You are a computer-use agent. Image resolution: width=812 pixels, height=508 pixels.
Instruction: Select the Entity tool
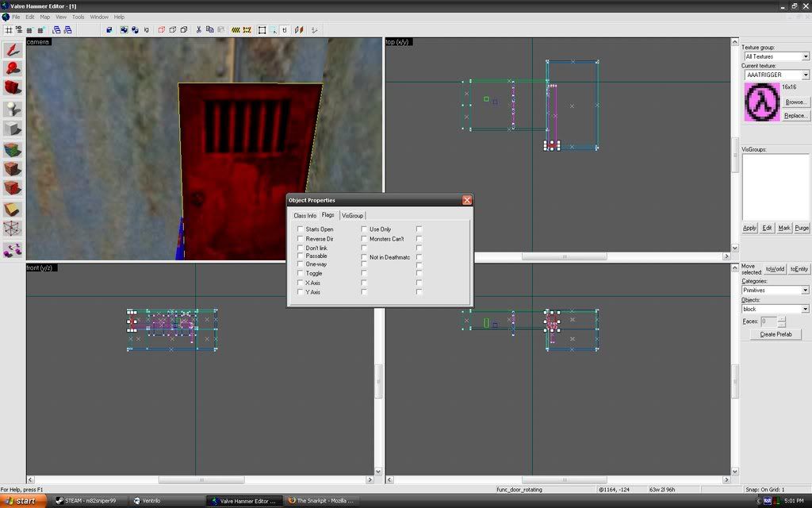pyautogui.click(x=13, y=108)
